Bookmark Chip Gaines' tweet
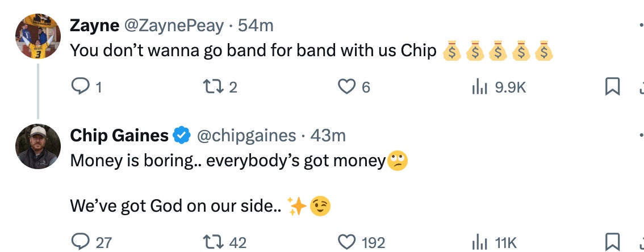 point(612,242)
